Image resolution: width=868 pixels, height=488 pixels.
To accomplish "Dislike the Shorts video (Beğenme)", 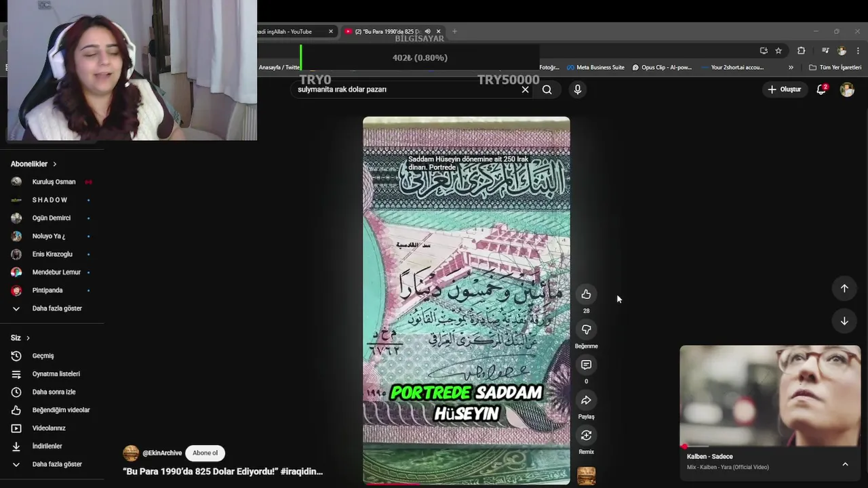I will 586,329.
